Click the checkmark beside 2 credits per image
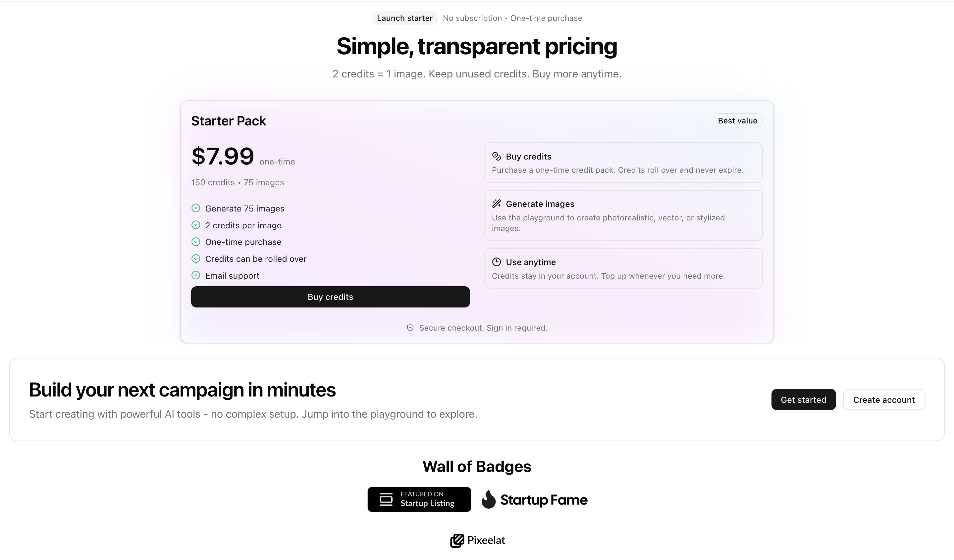The image size is (954, 560). (x=196, y=225)
